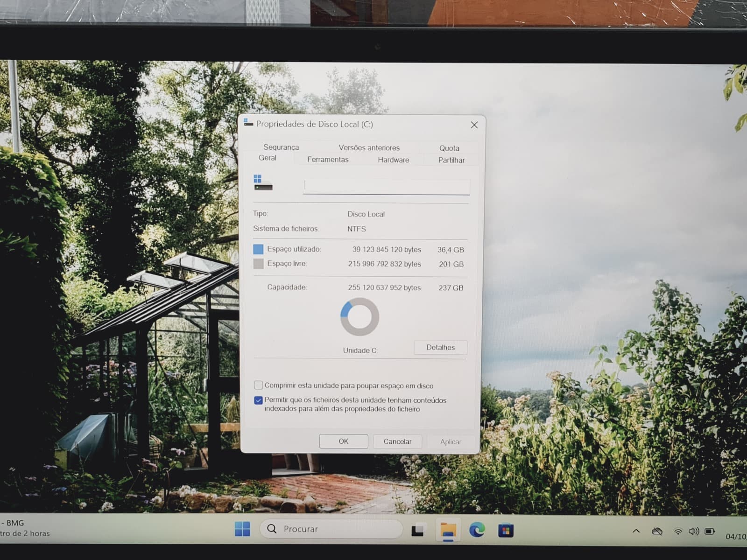Click the Detalhes button
The image size is (747, 560).
[440, 347]
